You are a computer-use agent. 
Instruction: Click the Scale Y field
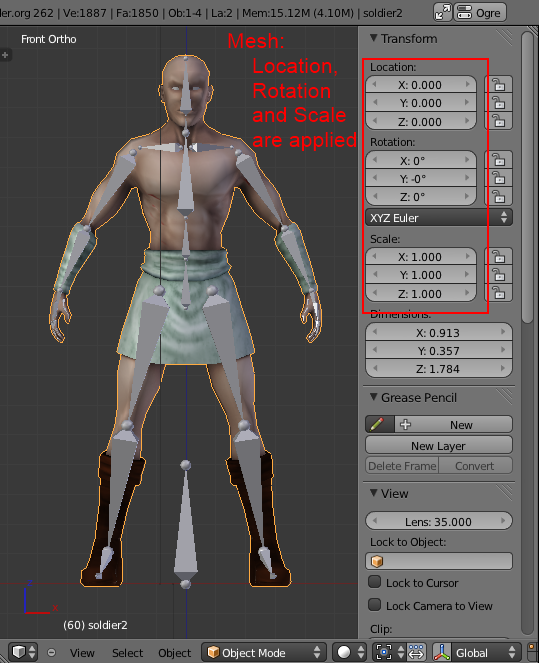coord(421,275)
